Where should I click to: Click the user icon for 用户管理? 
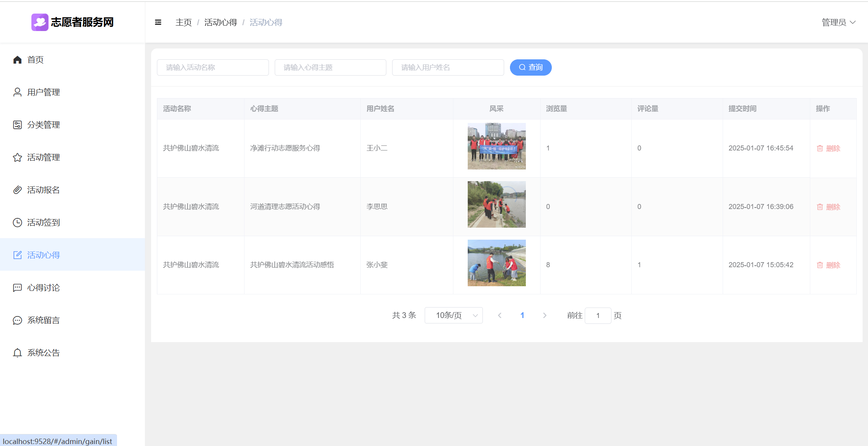click(x=17, y=92)
